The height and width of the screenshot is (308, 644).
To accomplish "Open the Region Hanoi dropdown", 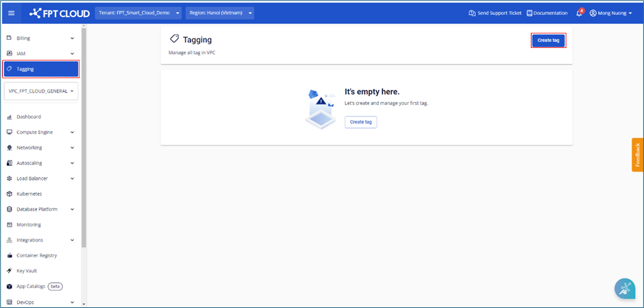I will 219,13.
